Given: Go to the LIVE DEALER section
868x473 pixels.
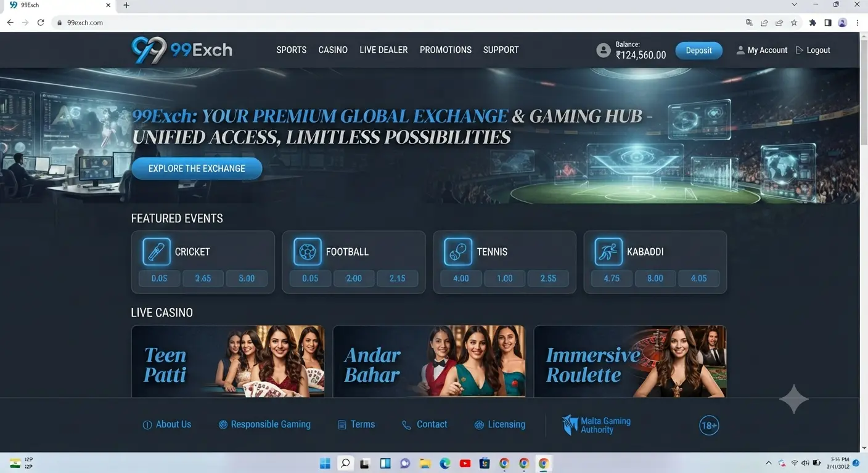Looking at the screenshot, I should [x=383, y=50].
